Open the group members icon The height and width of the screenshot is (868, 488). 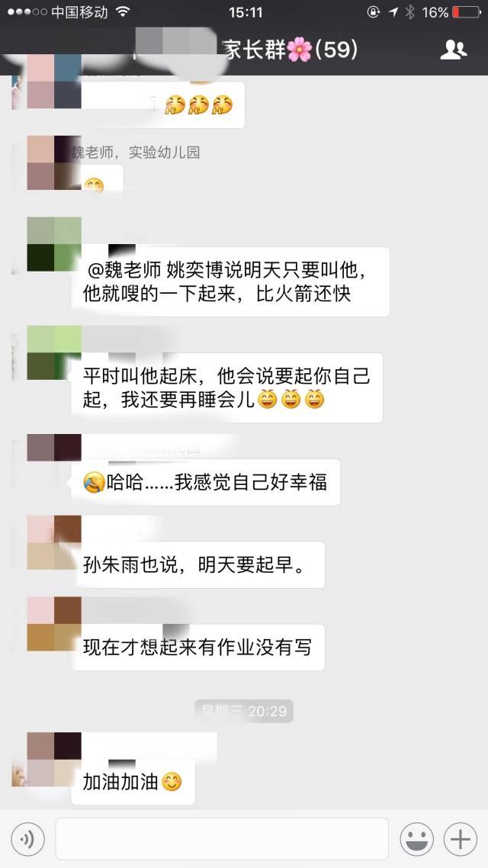(454, 50)
